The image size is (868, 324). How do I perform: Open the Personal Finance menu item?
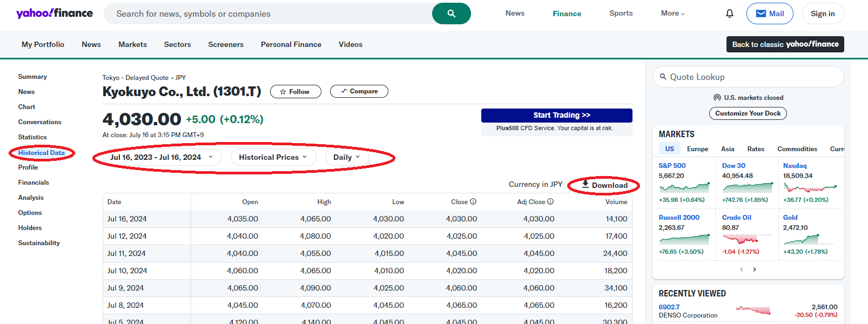[x=291, y=44]
